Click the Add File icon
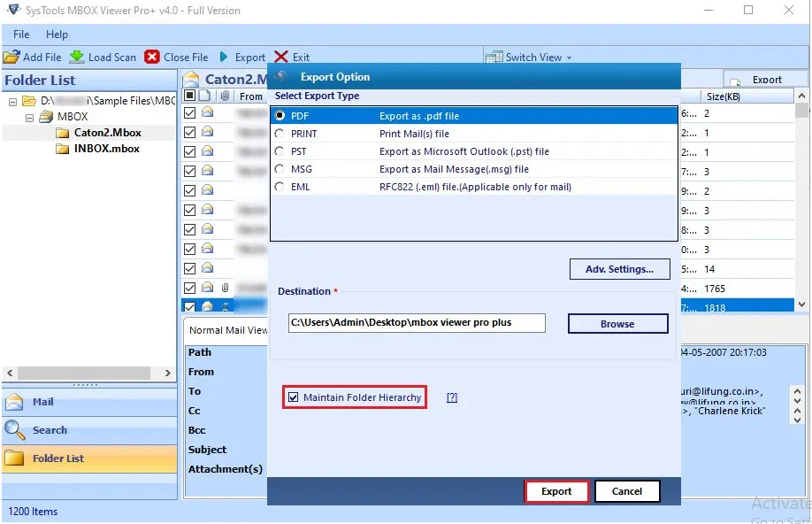The width and height of the screenshot is (812, 524). tap(10, 57)
